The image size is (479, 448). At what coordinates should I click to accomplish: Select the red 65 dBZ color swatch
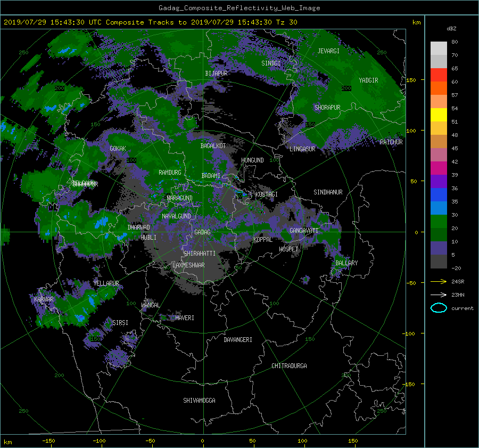tap(439, 75)
